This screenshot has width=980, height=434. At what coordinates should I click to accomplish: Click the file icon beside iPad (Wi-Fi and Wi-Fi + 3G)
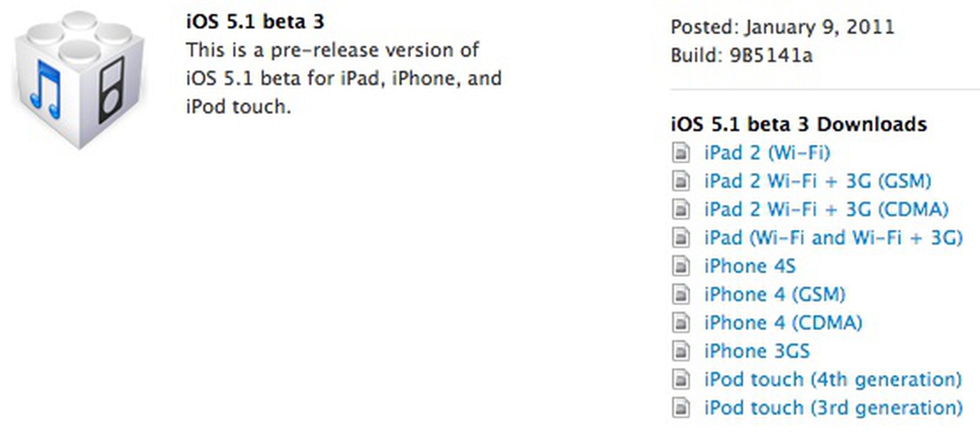click(682, 238)
